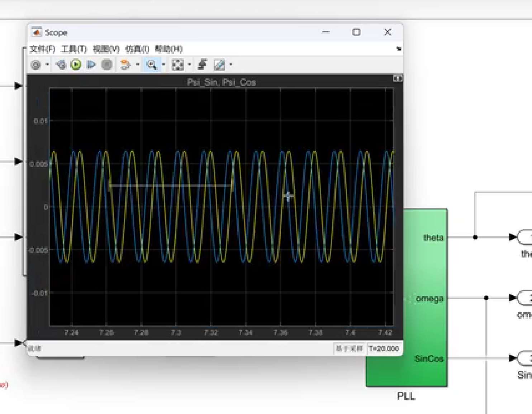
Task: Stop the simulation with the gray stop button
Action: click(x=106, y=65)
